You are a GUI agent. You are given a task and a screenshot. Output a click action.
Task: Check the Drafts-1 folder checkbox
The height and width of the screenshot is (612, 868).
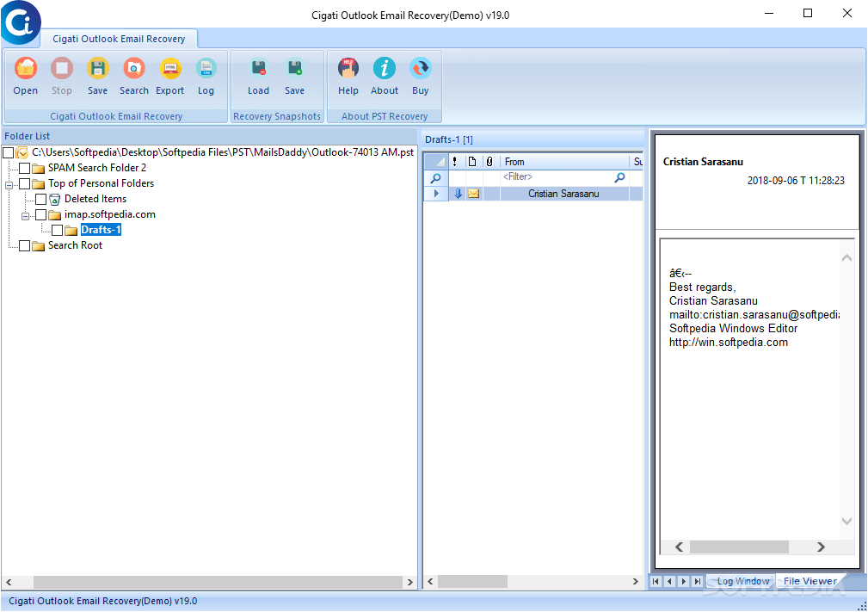click(58, 230)
